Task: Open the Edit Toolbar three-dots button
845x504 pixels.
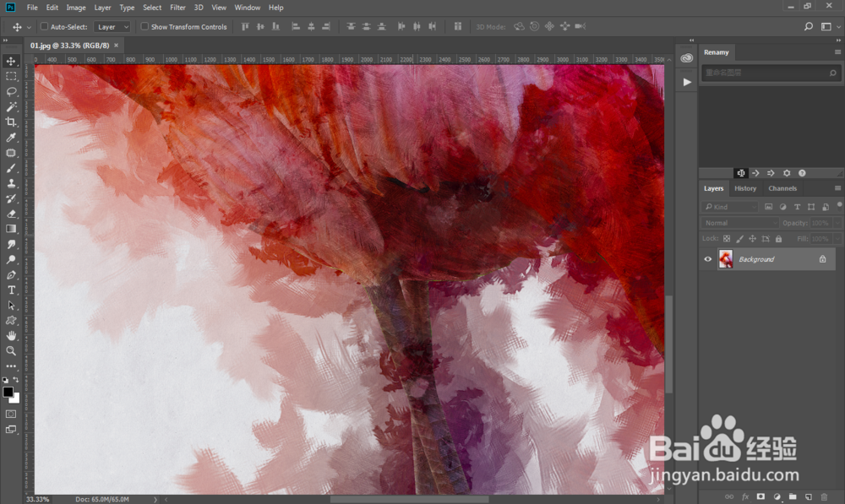Action: tap(11, 366)
